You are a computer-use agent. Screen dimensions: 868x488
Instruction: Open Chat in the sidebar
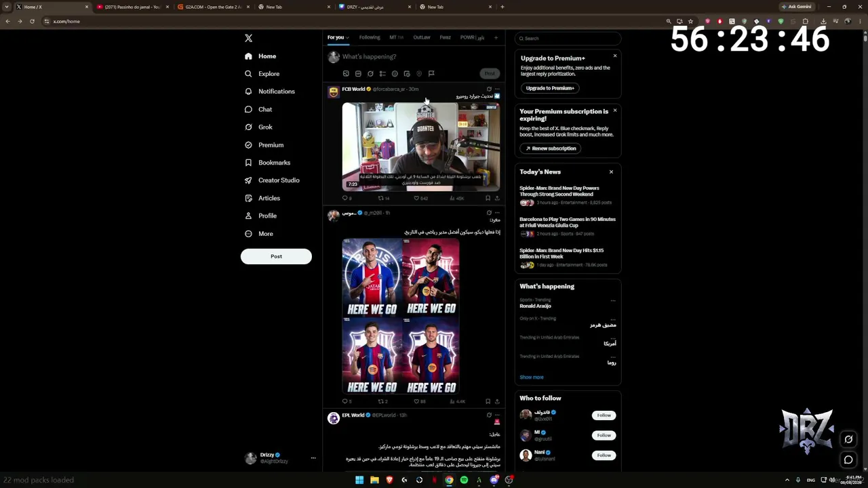[258, 109]
